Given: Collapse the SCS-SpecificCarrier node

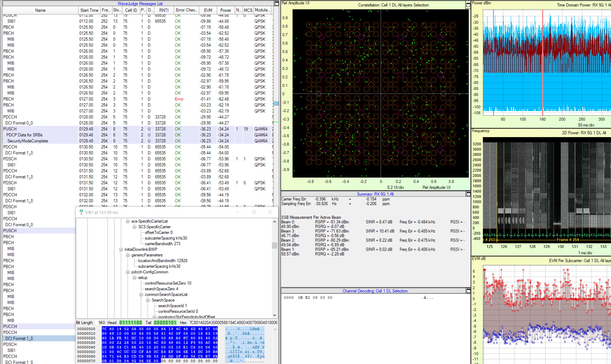Looking at the screenshot, I should [x=134, y=227].
